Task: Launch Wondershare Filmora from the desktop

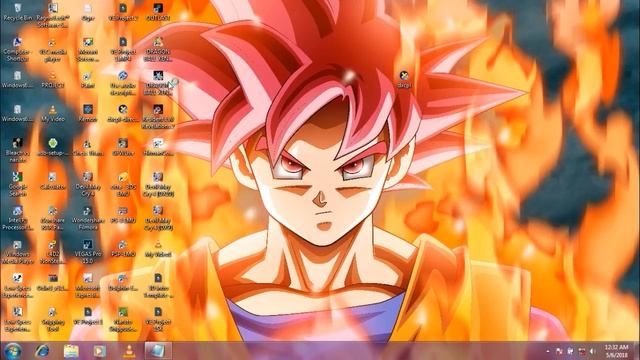Action: click(88, 218)
